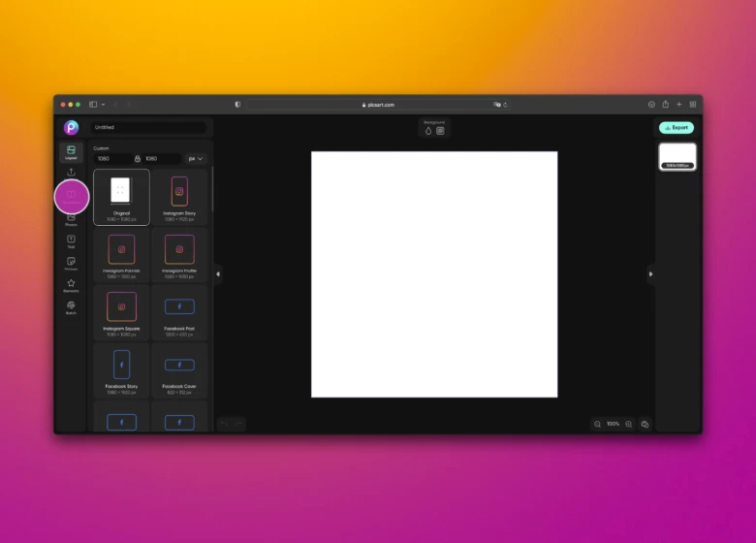Choose the Facebook Post size preset
This screenshot has width=756, height=543.
(178, 311)
